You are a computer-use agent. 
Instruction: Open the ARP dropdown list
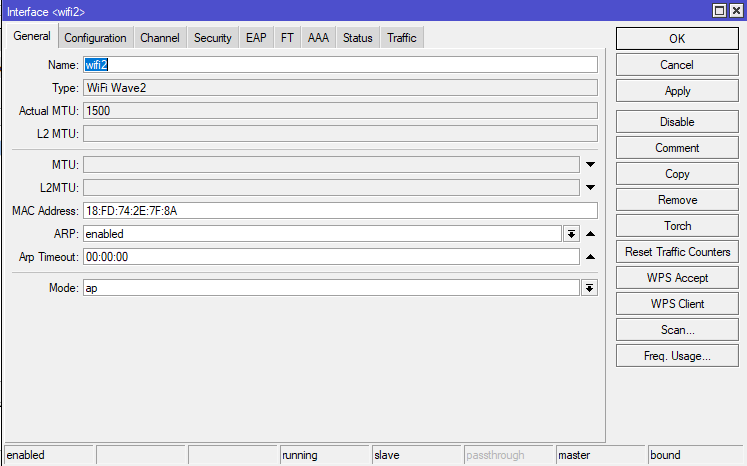[572, 233]
